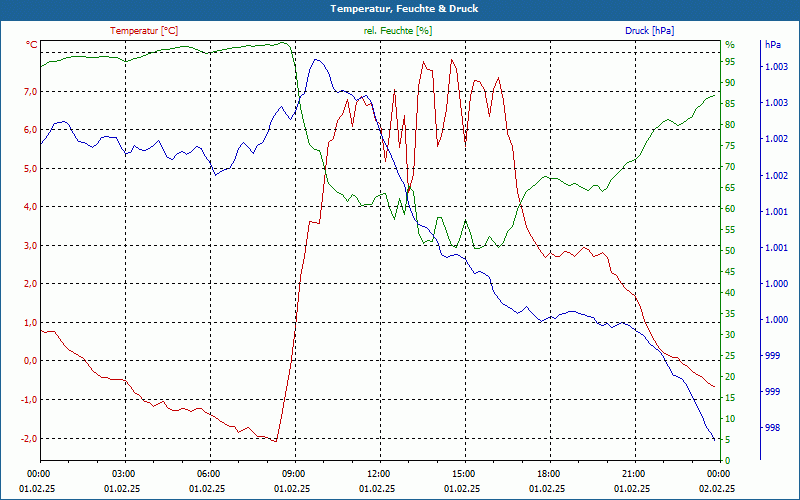Click temperature axis value '1,0'

pos(29,322)
